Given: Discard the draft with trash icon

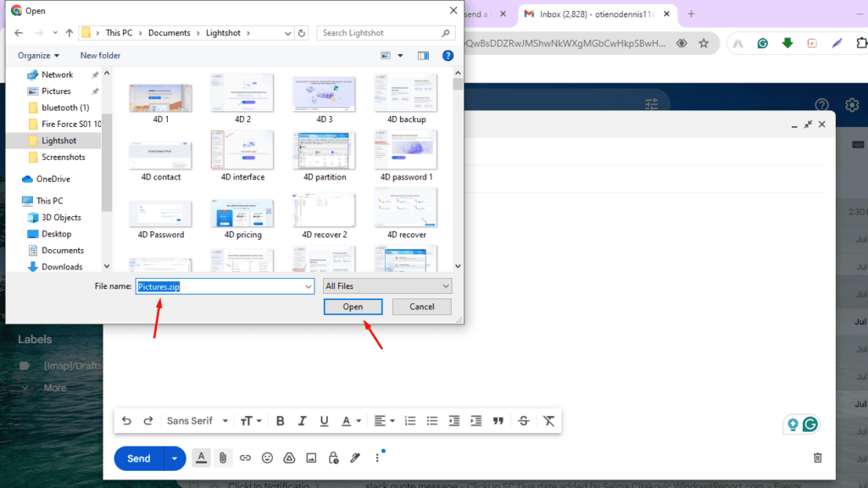Looking at the screenshot, I should point(818,457).
